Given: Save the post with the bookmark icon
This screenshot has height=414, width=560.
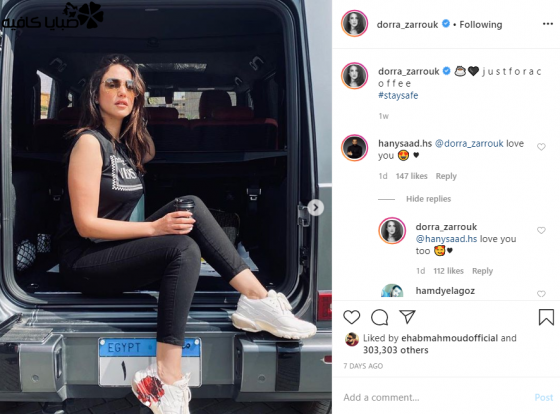Looking at the screenshot, I should click(x=546, y=317).
